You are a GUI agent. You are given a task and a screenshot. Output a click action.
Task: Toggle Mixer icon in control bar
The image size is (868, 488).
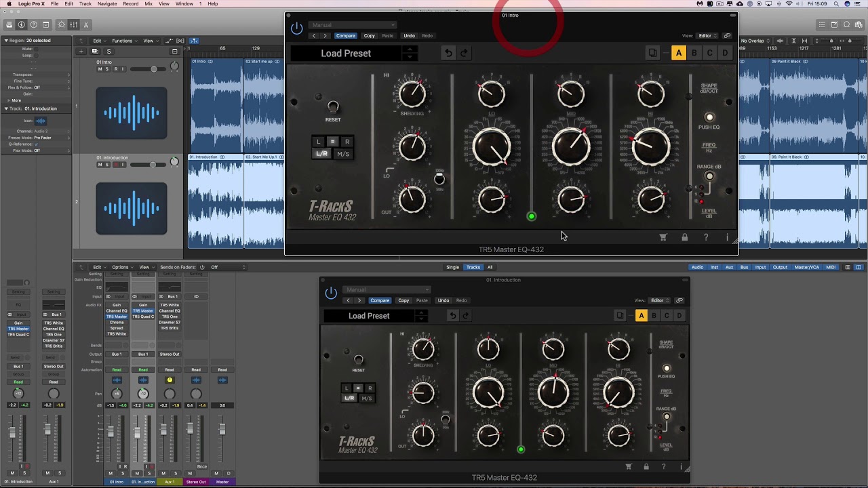pos(73,25)
